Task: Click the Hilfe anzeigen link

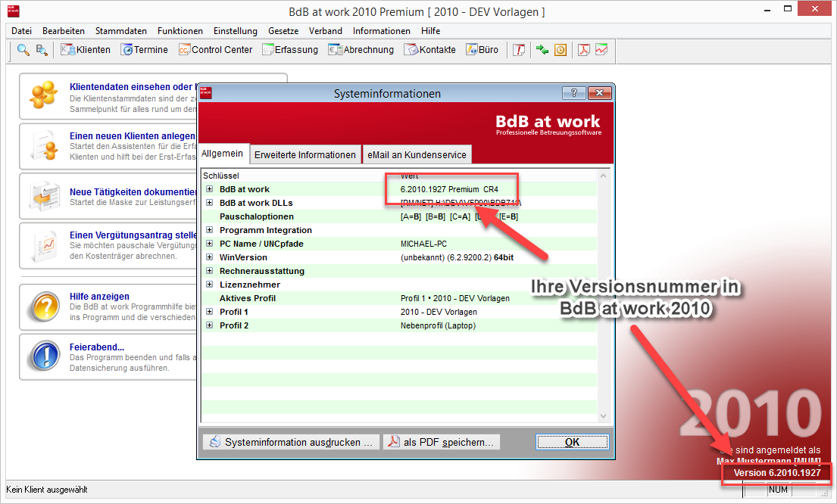Action: (x=99, y=297)
